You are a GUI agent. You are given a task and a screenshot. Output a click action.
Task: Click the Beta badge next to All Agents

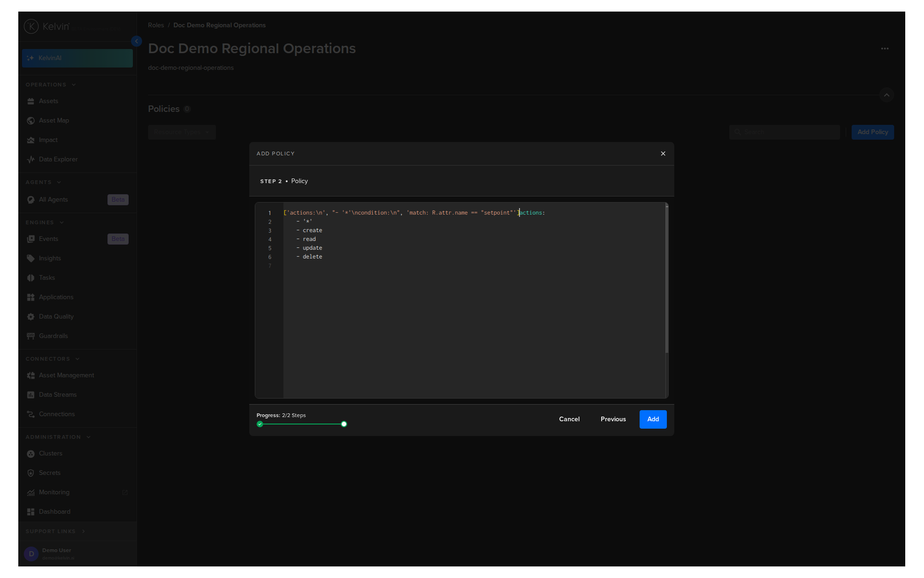click(x=118, y=200)
